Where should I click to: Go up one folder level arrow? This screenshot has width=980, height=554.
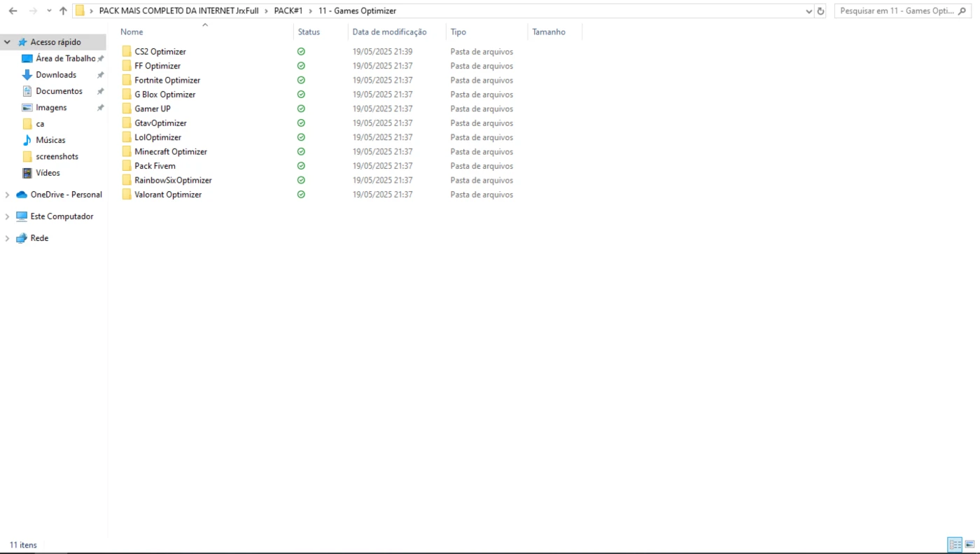[x=63, y=11]
